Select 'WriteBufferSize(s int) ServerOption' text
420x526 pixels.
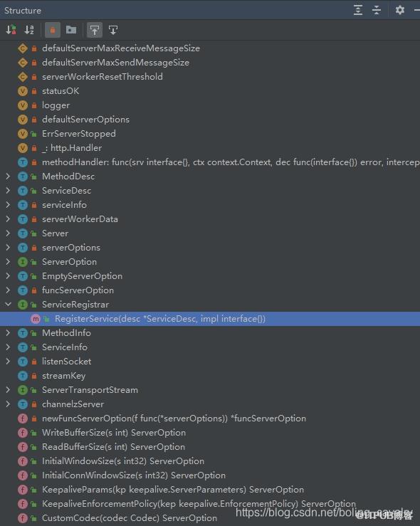(114, 433)
